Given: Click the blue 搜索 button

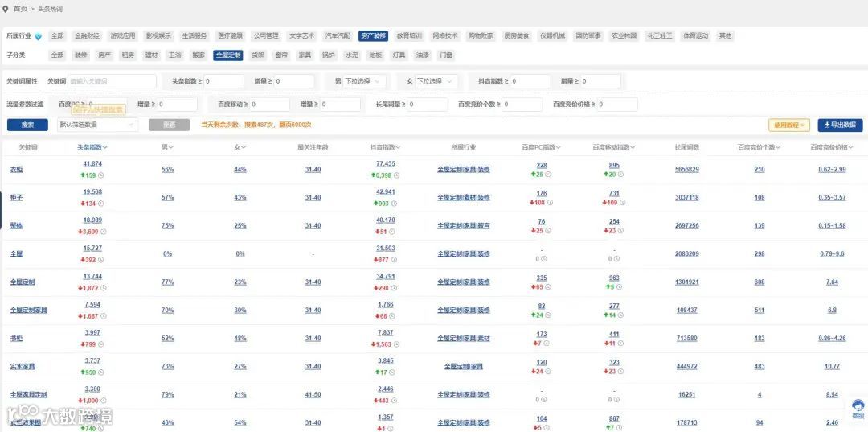Looking at the screenshot, I should click(x=27, y=125).
